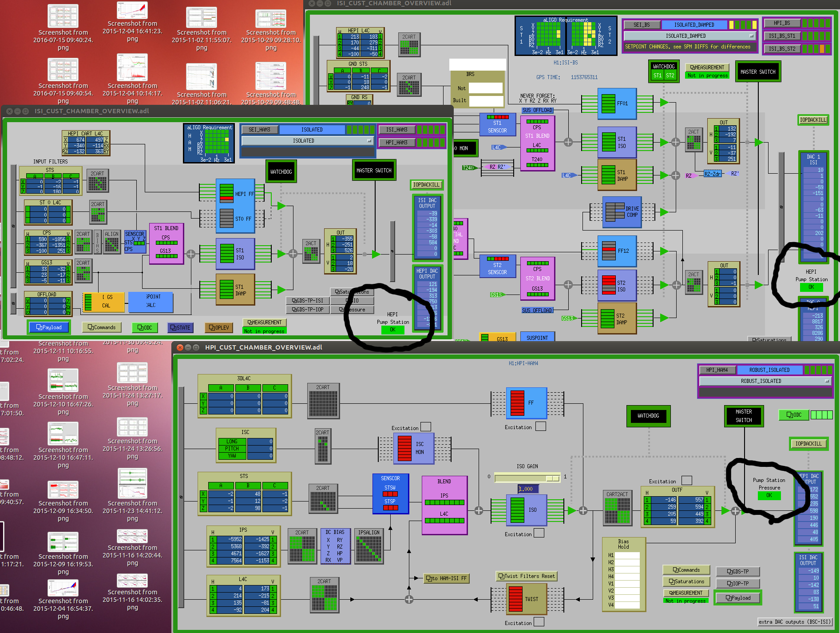Open the ISC MON filter block
Viewport: 840px width, 633px height.
(414, 448)
